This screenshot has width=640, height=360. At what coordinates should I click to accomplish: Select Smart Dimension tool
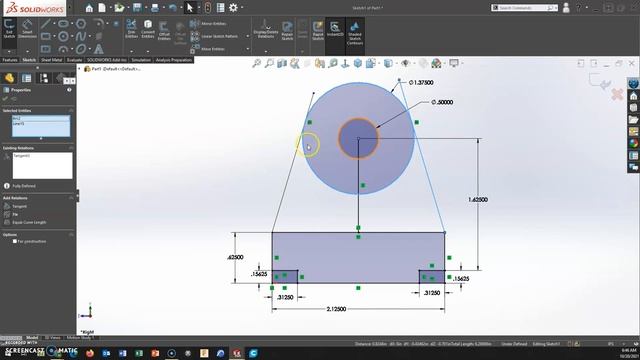(27, 29)
